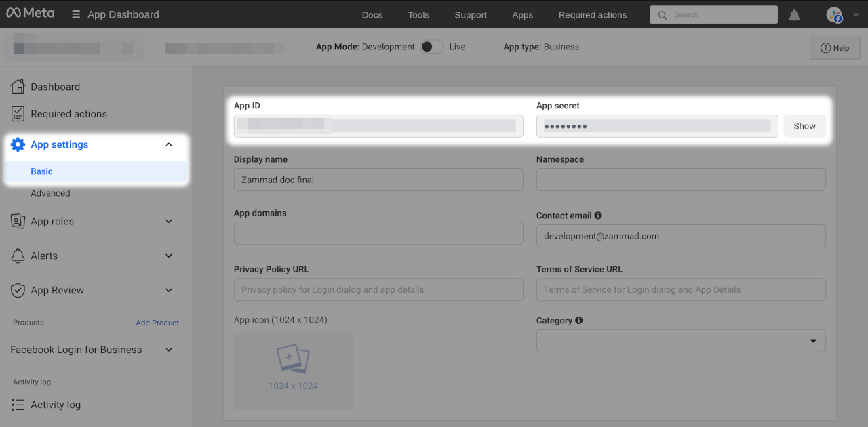Click the Terms of Service URL field
The width and height of the screenshot is (868, 427).
tap(681, 289)
